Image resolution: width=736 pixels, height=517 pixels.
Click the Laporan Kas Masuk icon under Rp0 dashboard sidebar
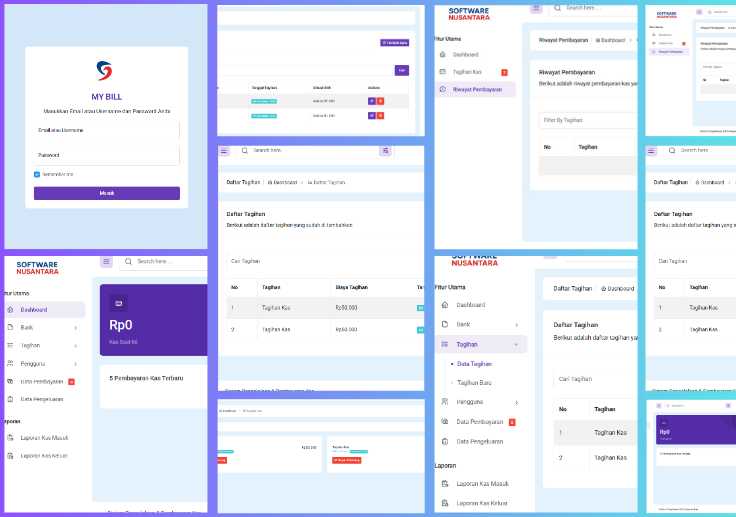10,438
